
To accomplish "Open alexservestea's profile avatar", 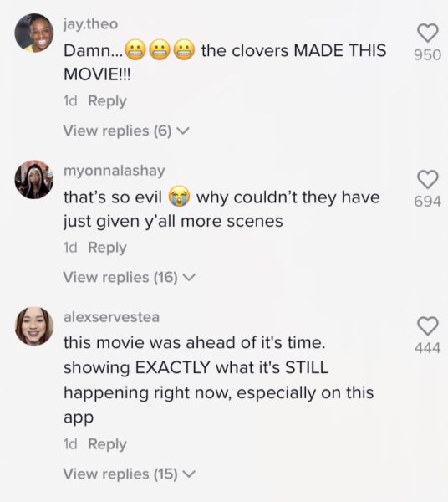I will 34,326.
